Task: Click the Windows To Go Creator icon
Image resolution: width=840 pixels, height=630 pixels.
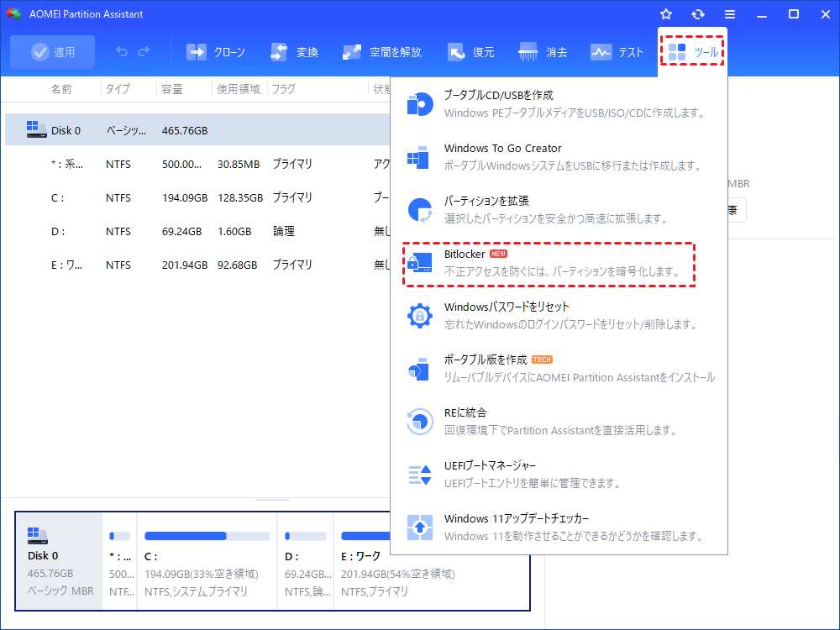Action: coord(418,157)
